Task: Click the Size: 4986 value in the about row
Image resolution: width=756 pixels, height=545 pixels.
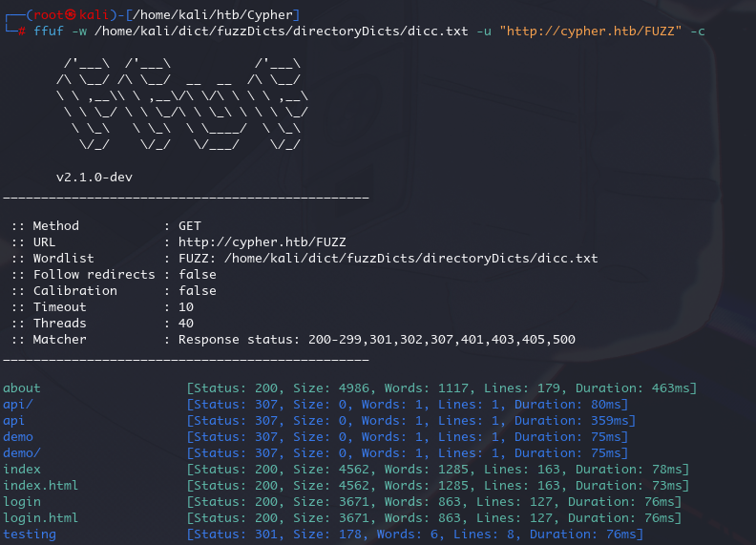Action: (333, 388)
